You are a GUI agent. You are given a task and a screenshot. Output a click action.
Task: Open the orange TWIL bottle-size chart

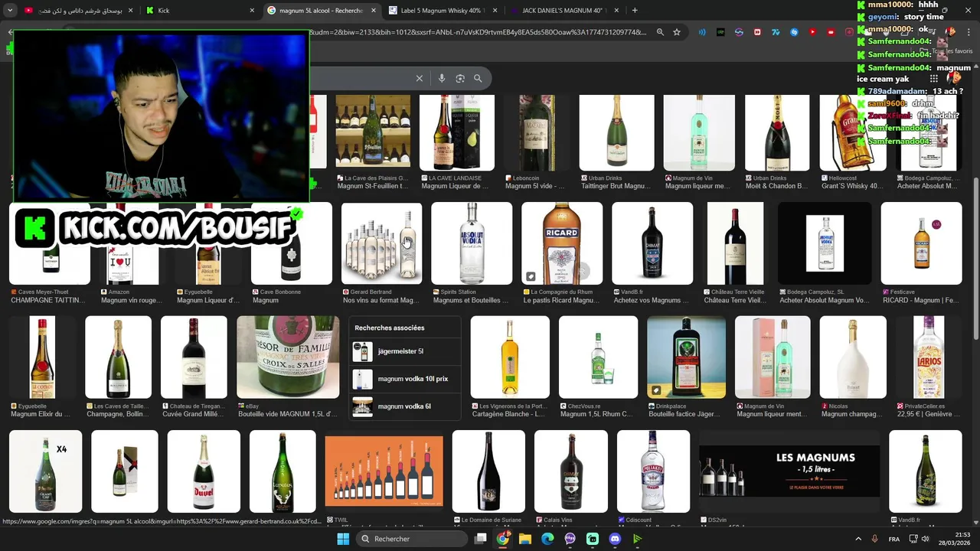pyautogui.click(x=384, y=471)
